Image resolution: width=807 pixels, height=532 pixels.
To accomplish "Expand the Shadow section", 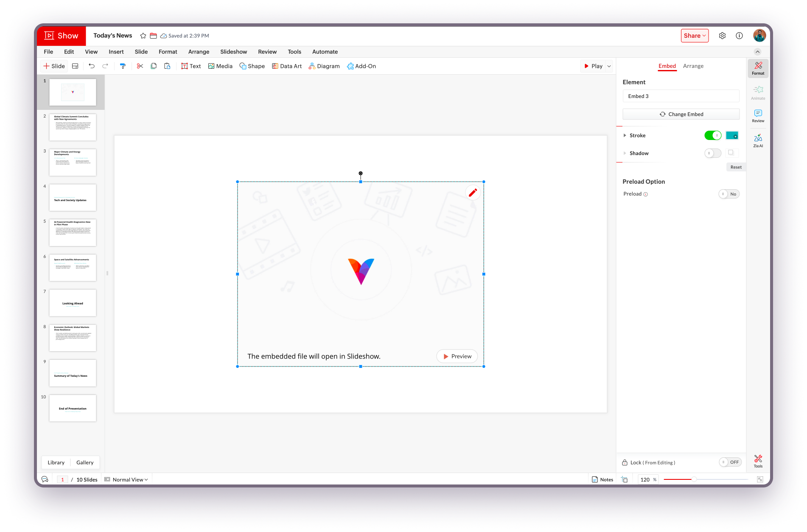I will pos(625,153).
